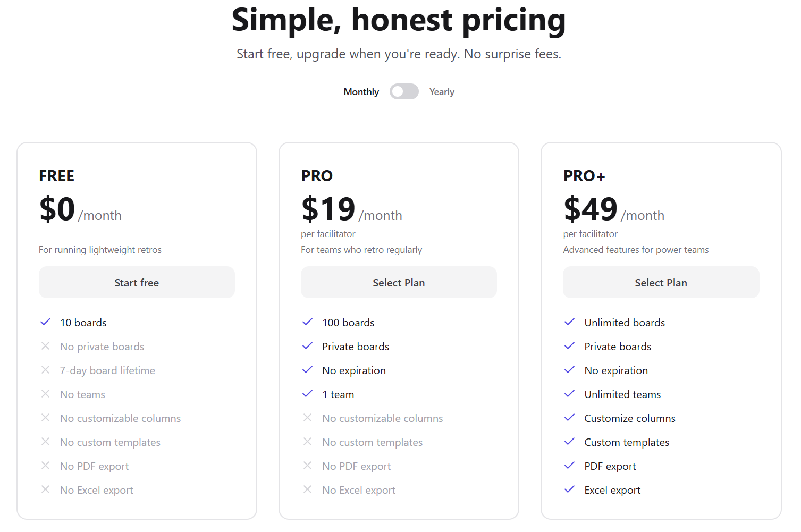Select the Monthly billing label

coord(361,92)
